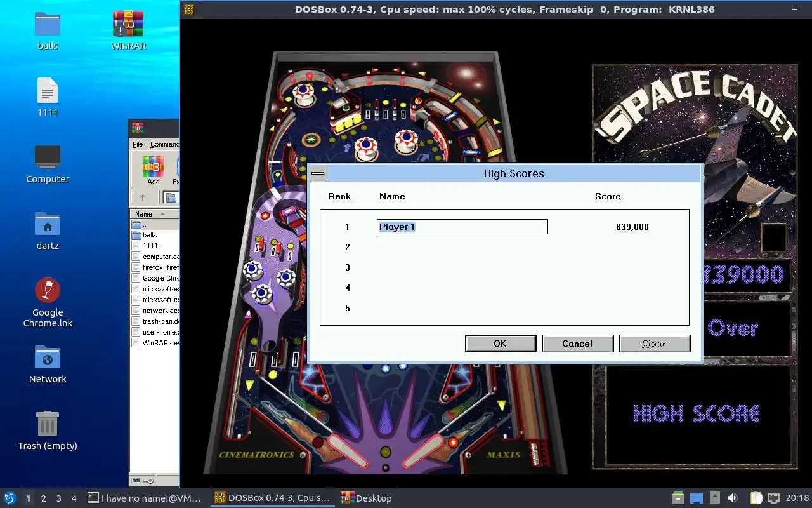This screenshot has width=812, height=508.
Task: Select the trash-can.desktop file in WinRAR
Action: [154, 321]
